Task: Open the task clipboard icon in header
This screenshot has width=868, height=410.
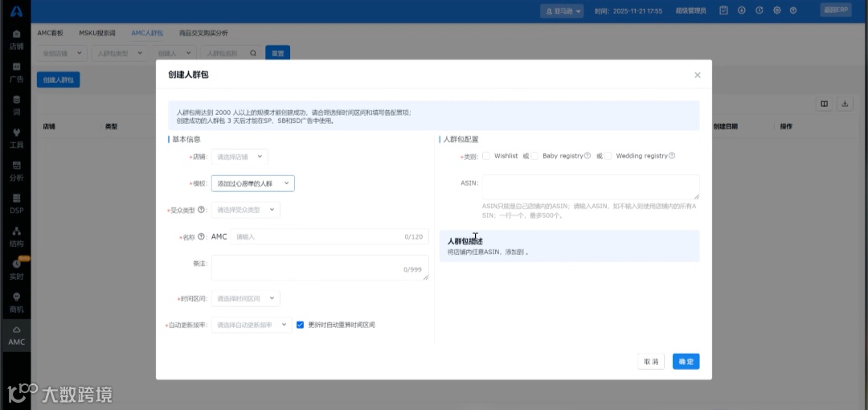Action: 723,10
